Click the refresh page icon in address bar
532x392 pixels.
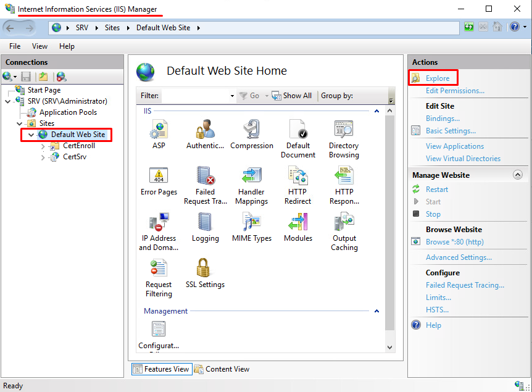[469, 27]
